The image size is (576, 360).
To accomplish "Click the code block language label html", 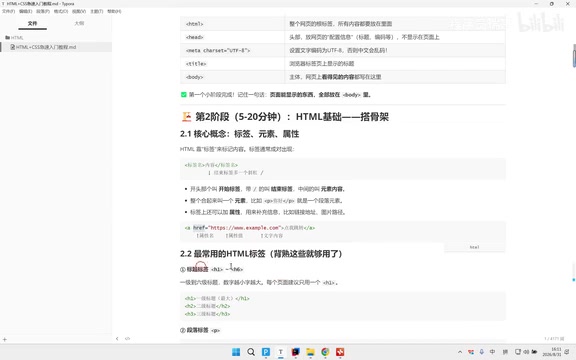I will 474,247.
